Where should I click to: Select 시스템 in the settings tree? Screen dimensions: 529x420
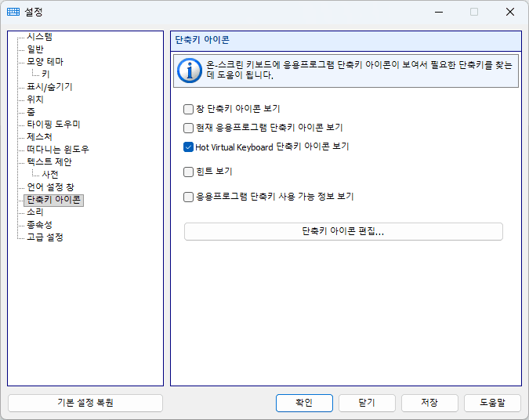click(39, 36)
